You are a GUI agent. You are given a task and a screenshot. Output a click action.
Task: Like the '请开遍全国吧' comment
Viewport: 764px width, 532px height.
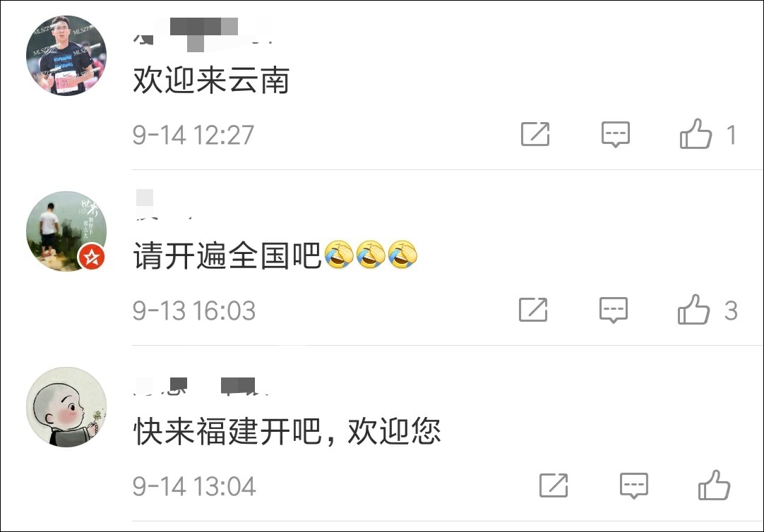pos(693,310)
